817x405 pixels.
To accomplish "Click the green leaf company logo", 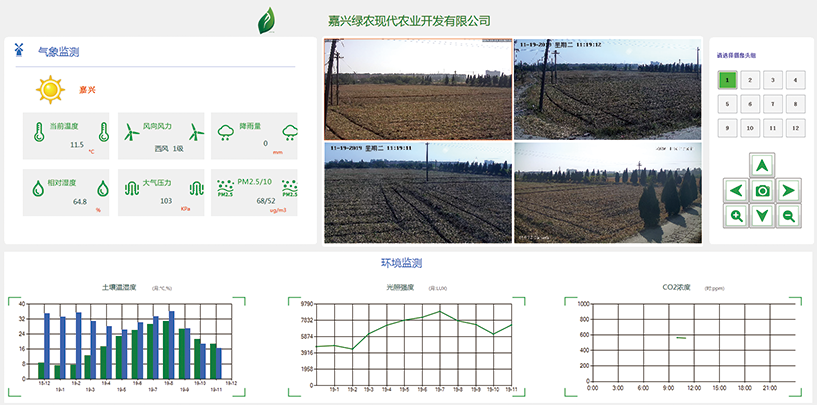I will tap(267, 21).
